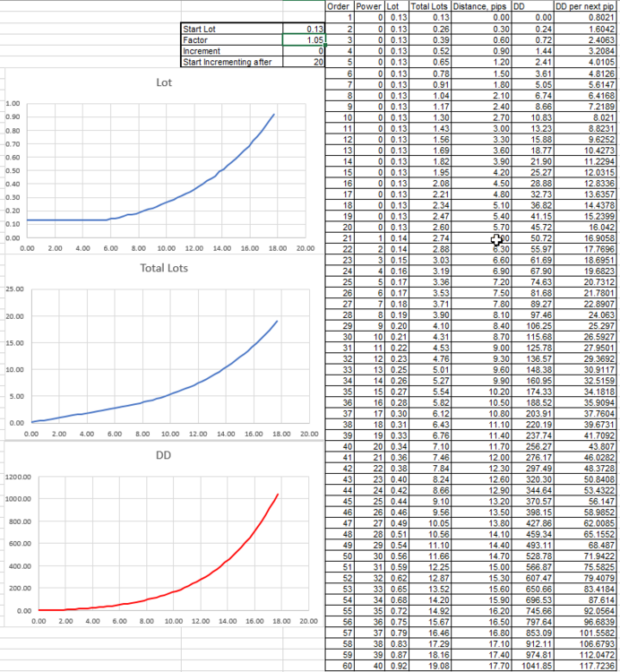Select the Total Lots cell showing 11.66
This screenshot has width=620, height=672.
point(430,556)
